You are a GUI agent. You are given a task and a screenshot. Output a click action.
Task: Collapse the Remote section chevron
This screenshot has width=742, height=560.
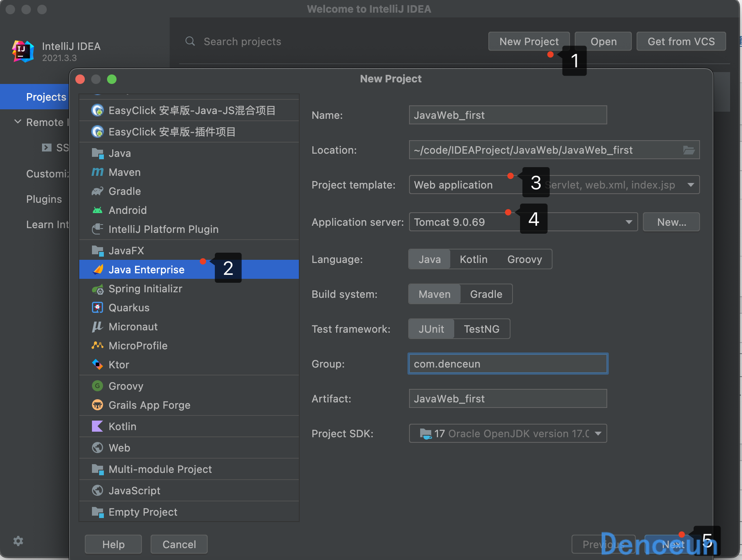click(x=18, y=122)
